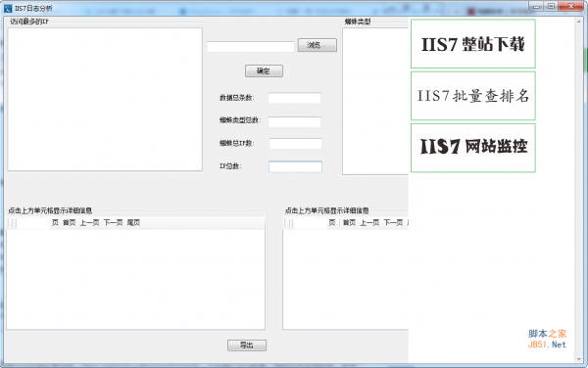Click 下一页 in the left detail pager
The height and width of the screenshot is (368, 588).
(x=114, y=223)
